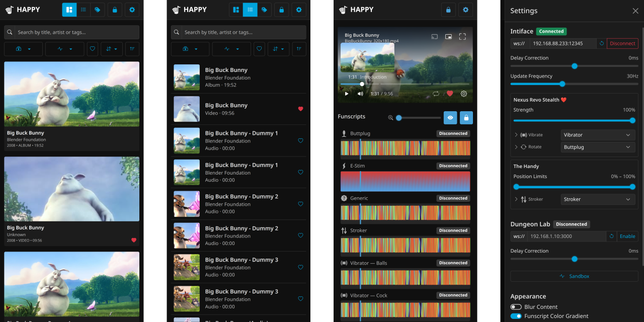Open sort order dropdown in grid-view library

(112, 49)
